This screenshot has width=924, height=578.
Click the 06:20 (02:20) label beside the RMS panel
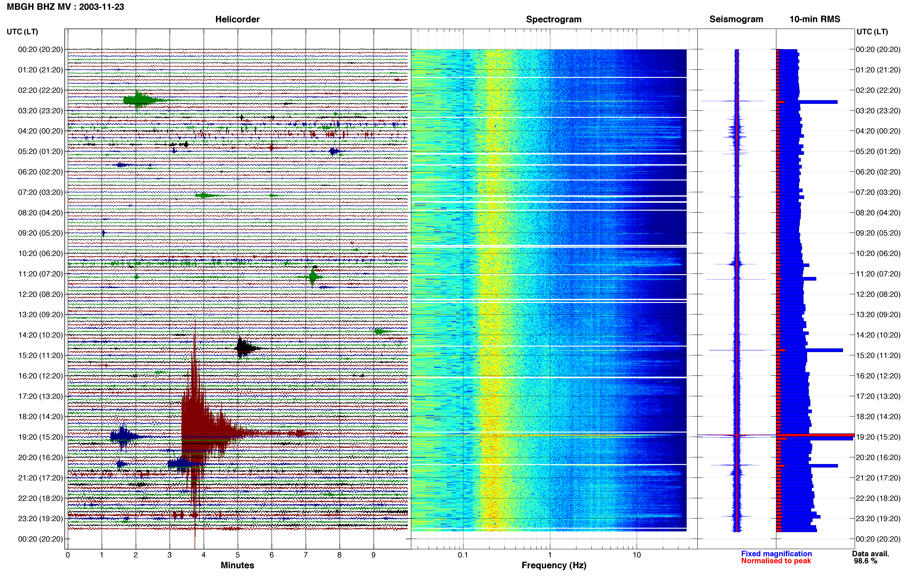[x=878, y=172]
